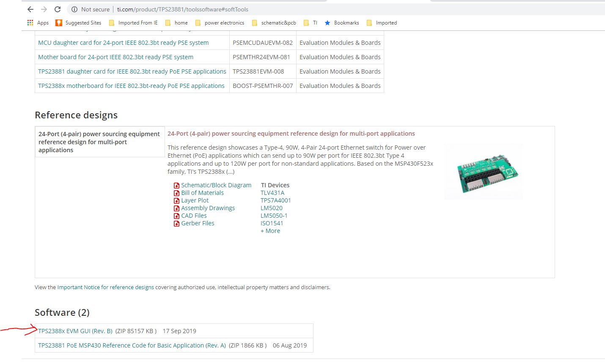Click BOOST-PSEMTHR-007 part number cell
This screenshot has width=605, height=364.
coord(263,86)
